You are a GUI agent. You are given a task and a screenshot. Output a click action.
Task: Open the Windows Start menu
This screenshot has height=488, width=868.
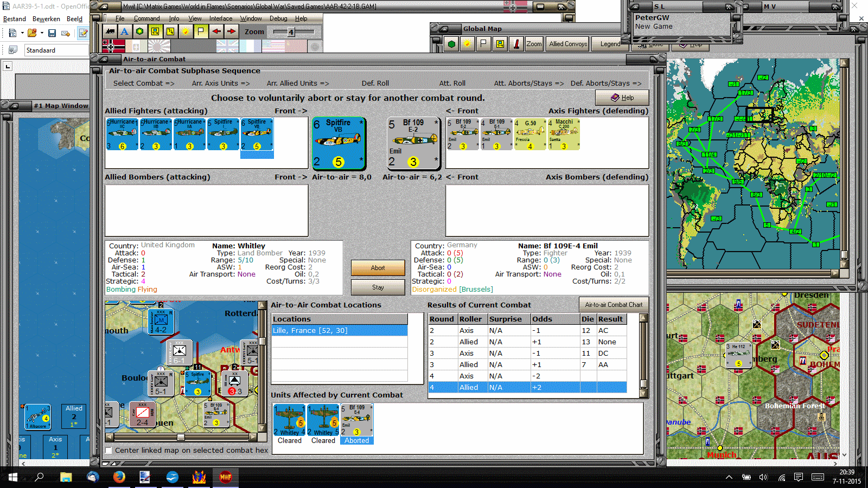(13, 477)
